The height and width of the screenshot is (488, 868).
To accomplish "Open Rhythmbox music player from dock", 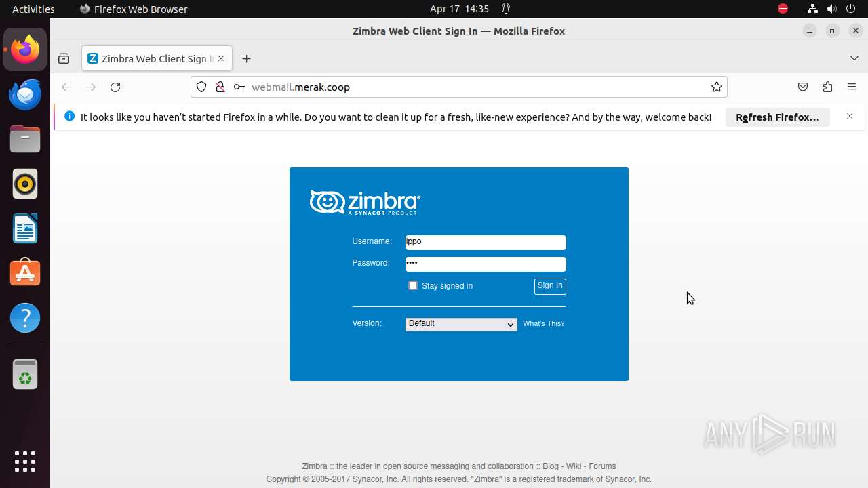I will coord(25,184).
